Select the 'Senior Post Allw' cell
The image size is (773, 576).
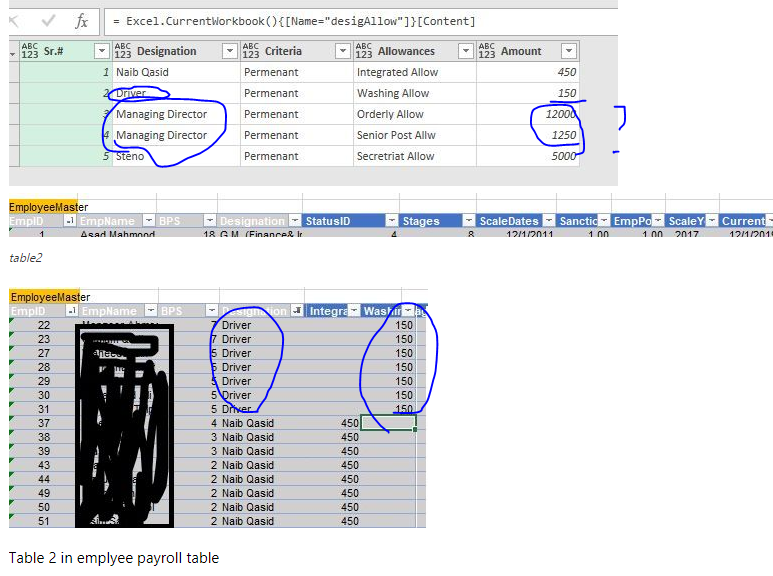(x=415, y=135)
